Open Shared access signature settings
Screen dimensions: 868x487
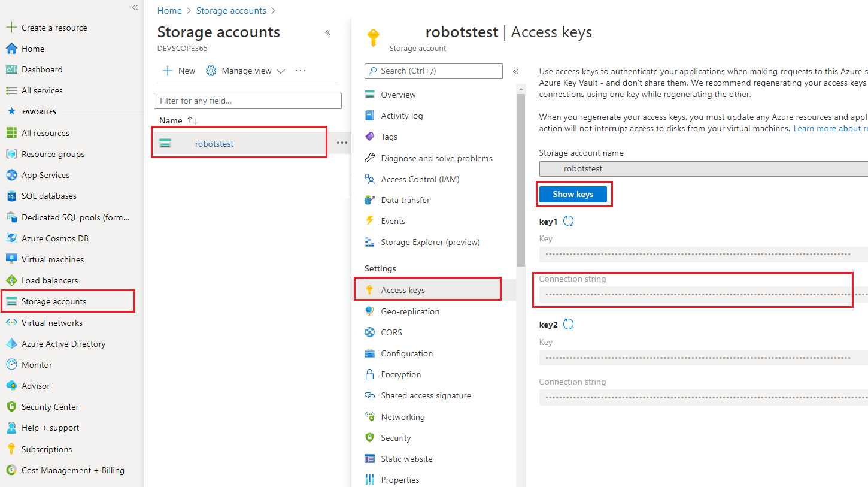(426, 395)
